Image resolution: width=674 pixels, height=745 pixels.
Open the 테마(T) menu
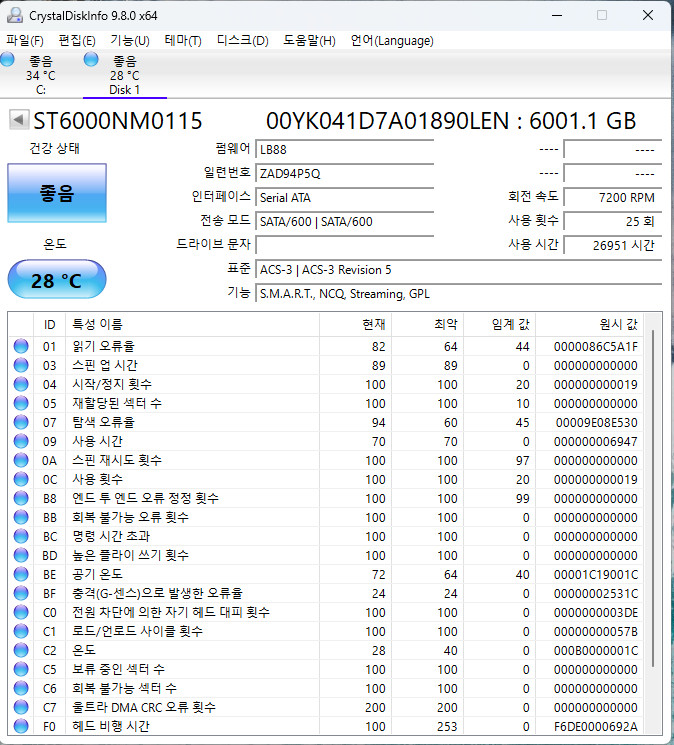pyautogui.click(x=183, y=40)
